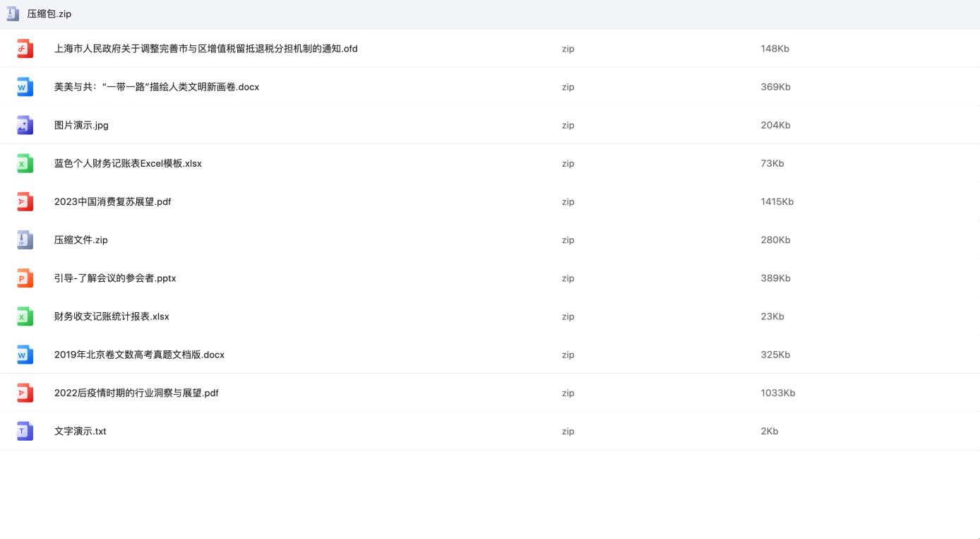
Task: Click the PDF icon for 2023中国消费复苏展望
Action: 25,201
